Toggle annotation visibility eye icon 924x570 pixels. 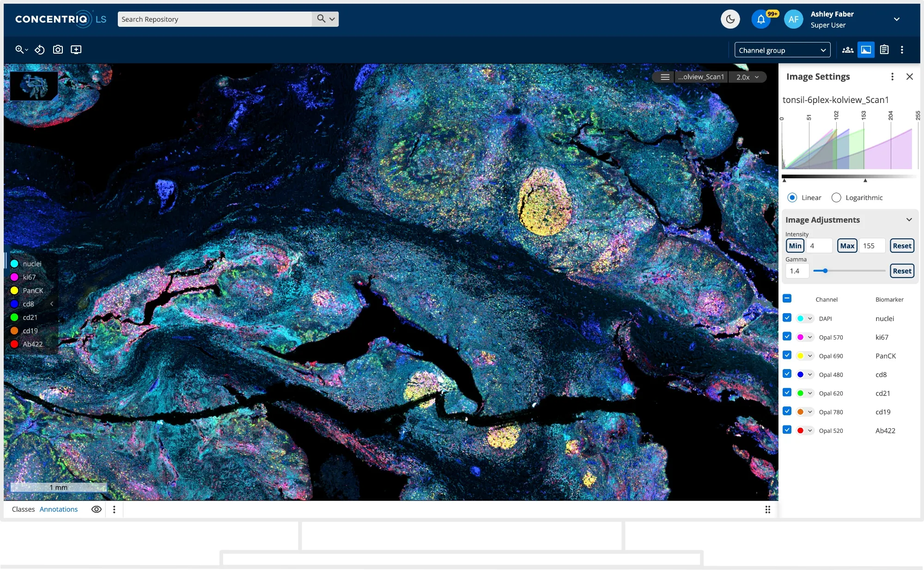point(97,509)
